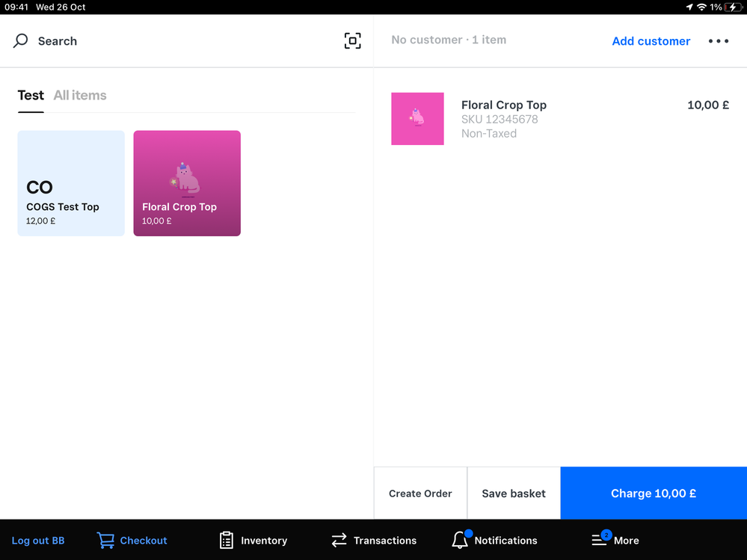
Task: Switch to the All items tab
Action: coord(80,95)
